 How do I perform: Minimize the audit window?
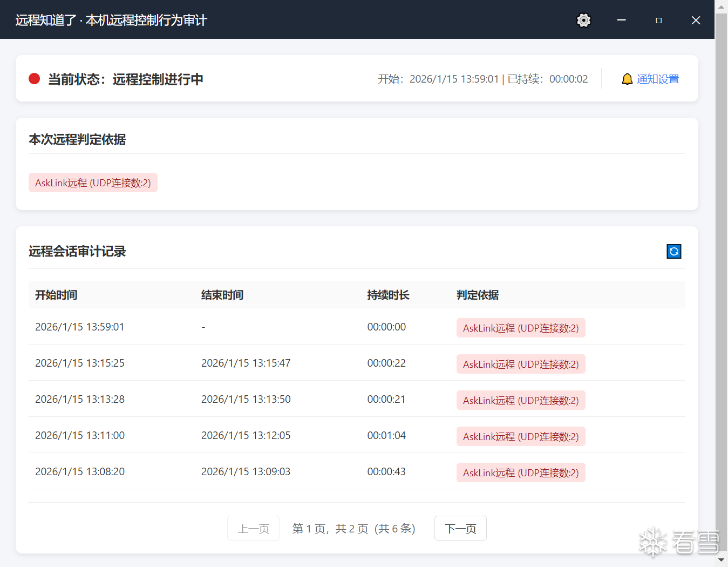[x=622, y=20]
